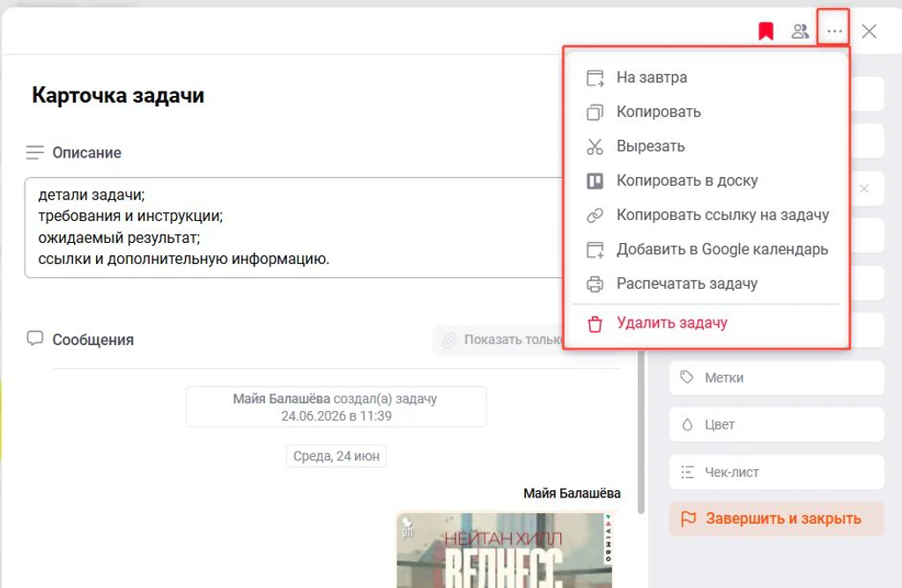Click the calendar-plus icon by Google календарь
Image resolution: width=902 pixels, height=588 pixels.
(595, 250)
